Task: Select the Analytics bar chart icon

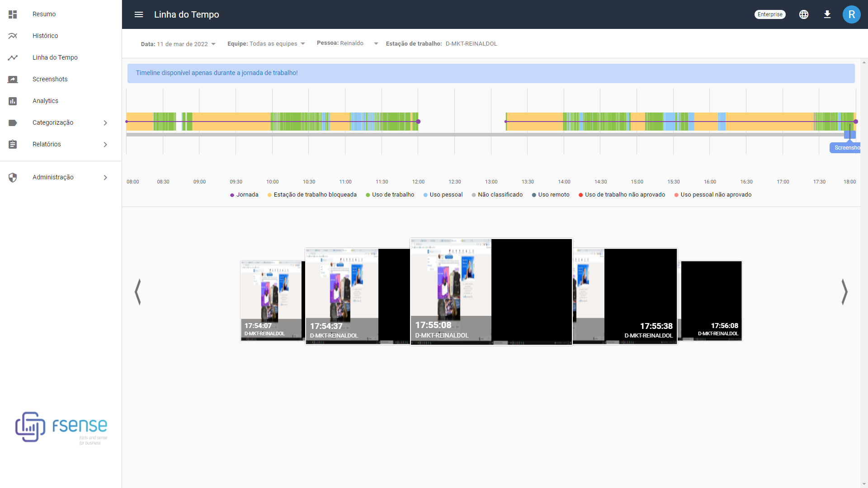Action: tap(13, 101)
